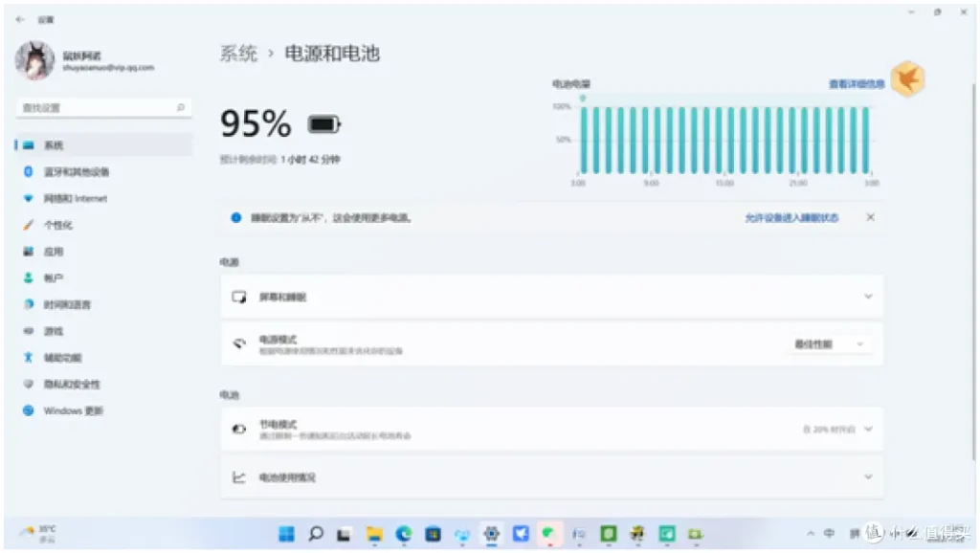Screen dimensions: 980x553
Task: Go to Network & Internet section
Action: [75, 199]
